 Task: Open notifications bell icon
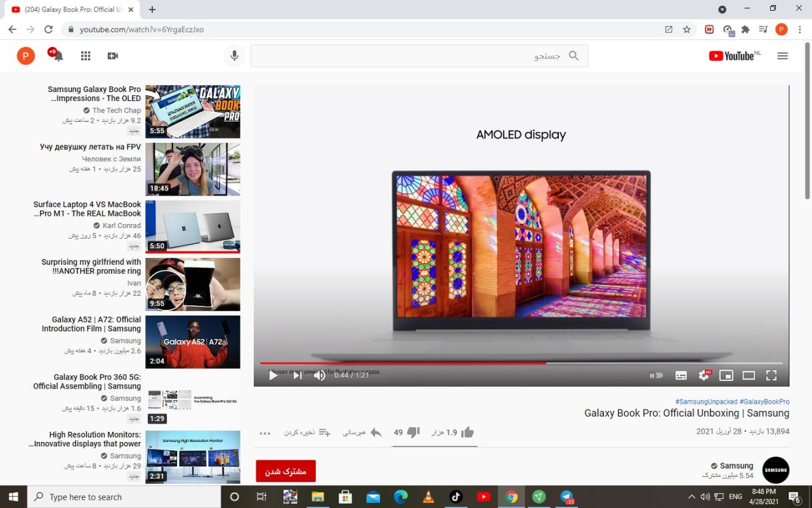tap(58, 56)
